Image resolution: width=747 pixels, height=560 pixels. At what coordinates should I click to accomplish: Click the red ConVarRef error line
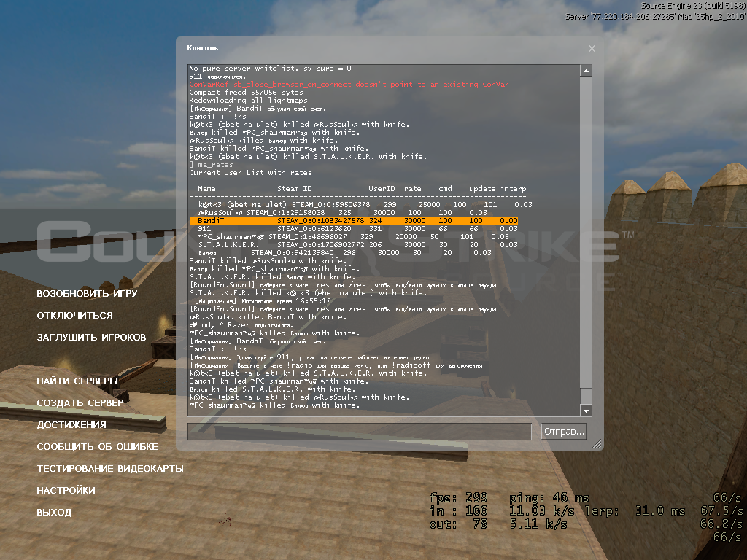pos(349,85)
